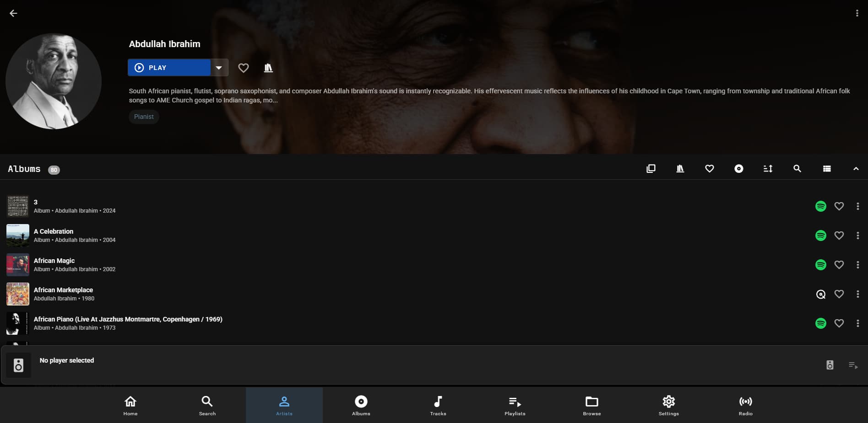
Task: Go back using the arrow icon
Action: pyautogui.click(x=13, y=13)
